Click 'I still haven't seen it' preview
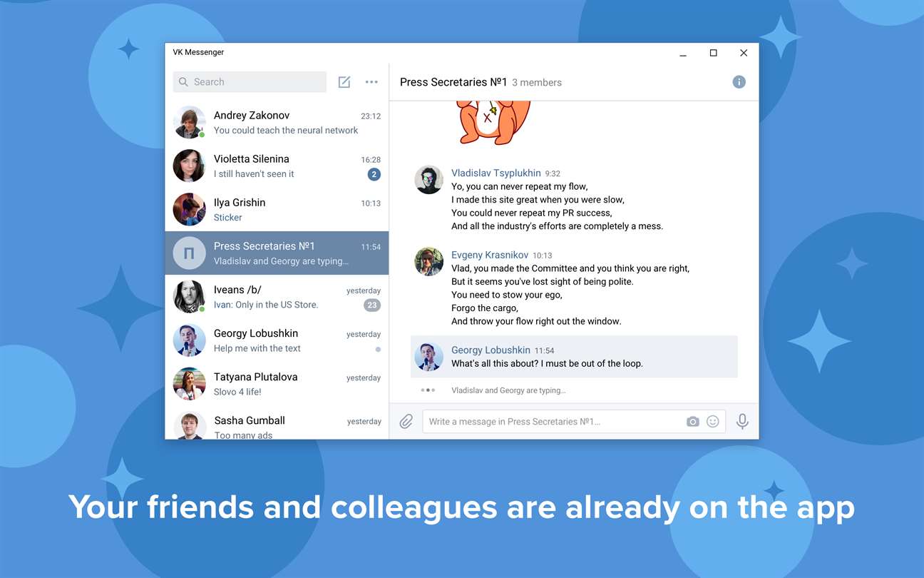This screenshot has height=578, width=924. [254, 174]
